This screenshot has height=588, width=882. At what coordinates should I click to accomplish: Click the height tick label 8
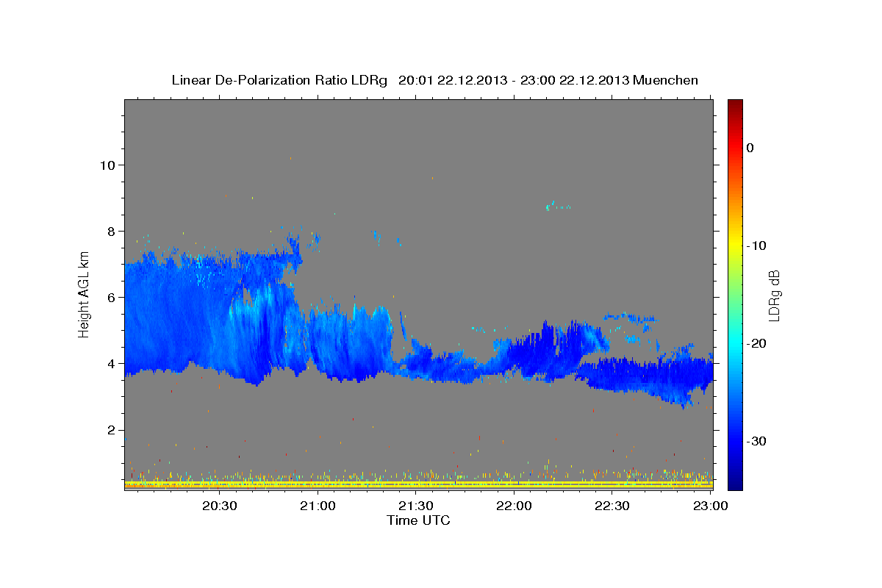[112, 231]
